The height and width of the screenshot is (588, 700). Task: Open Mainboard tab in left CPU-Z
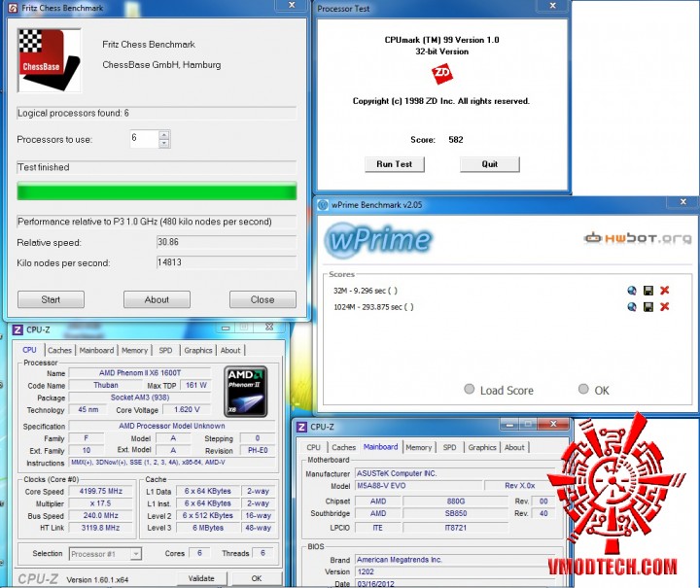96,350
